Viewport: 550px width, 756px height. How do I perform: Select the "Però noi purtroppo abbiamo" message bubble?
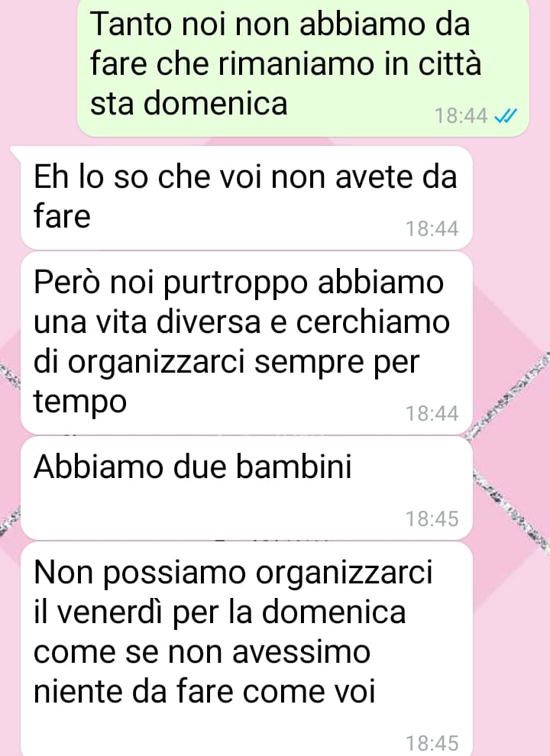pos(246,343)
